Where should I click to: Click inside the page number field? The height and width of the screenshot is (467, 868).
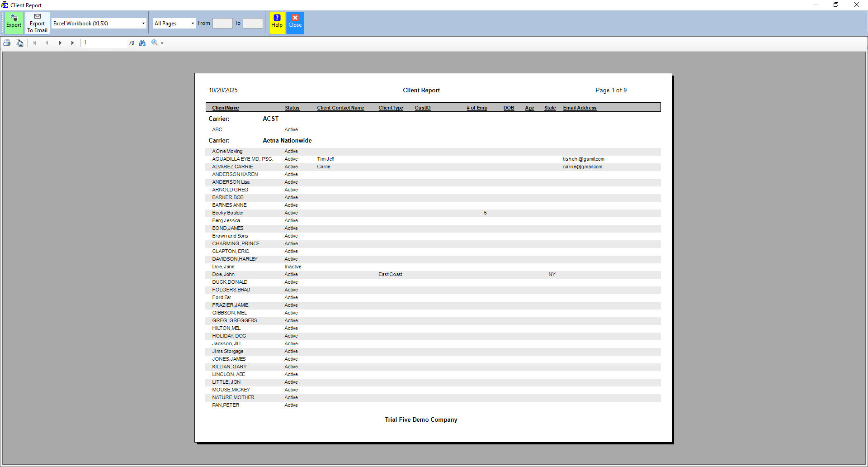click(x=104, y=43)
